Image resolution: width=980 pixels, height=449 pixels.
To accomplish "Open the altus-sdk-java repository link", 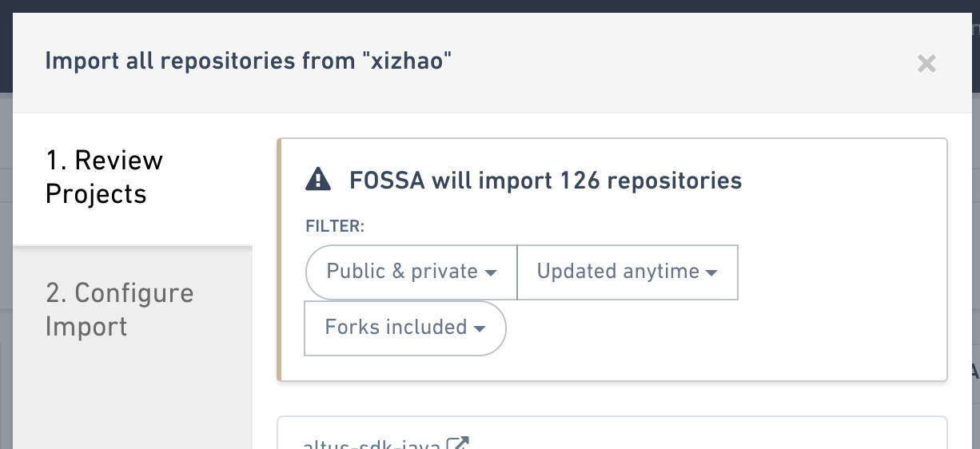I will tap(372, 443).
